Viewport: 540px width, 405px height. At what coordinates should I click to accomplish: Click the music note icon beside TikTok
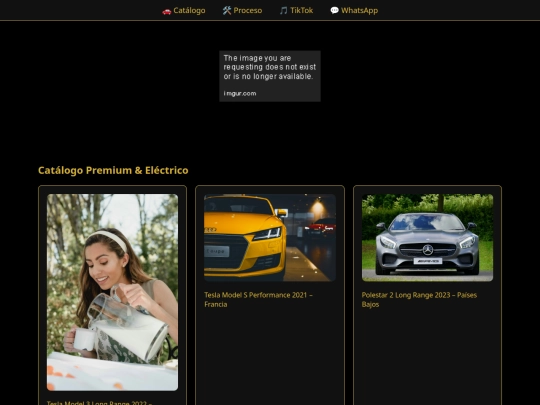pyautogui.click(x=283, y=11)
